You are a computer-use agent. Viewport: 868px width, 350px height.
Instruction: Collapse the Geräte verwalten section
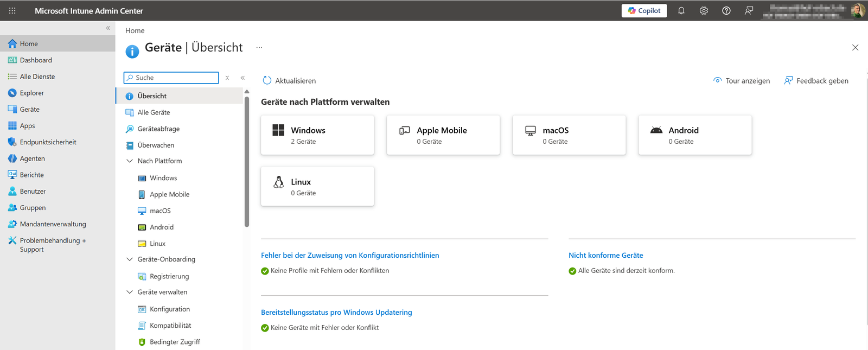pyautogui.click(x=130, y=292)
